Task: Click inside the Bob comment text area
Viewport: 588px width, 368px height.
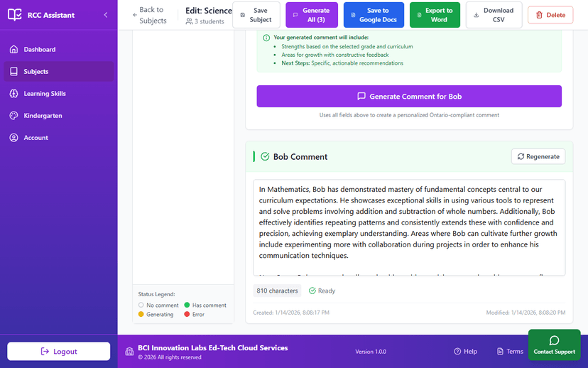Action: [x=409, y=228]
